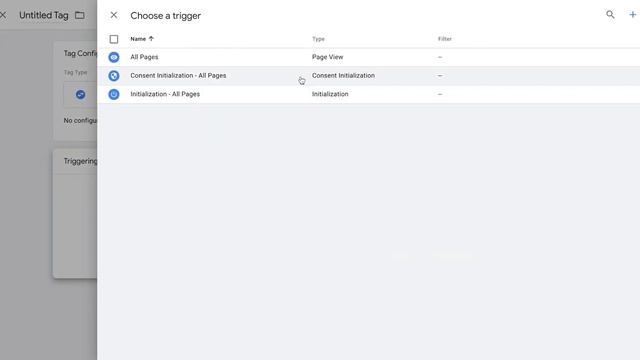Open trigger search with magnifier icon

pos(610,15)
